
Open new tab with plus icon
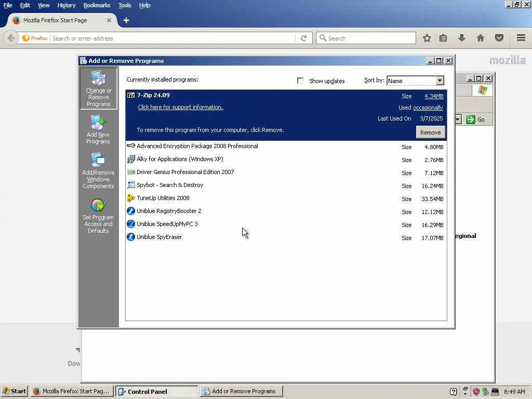coord(126,20)
